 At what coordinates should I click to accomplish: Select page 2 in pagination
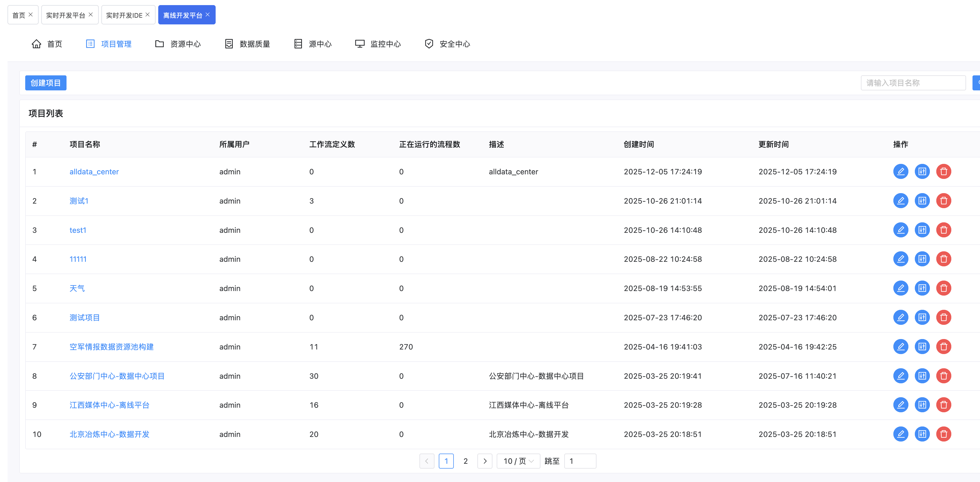pos(465,461)
